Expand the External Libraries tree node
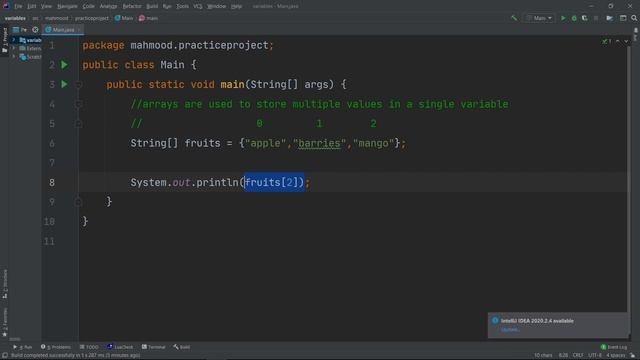The height and width of the screenshot is (360, 640). 14,48
